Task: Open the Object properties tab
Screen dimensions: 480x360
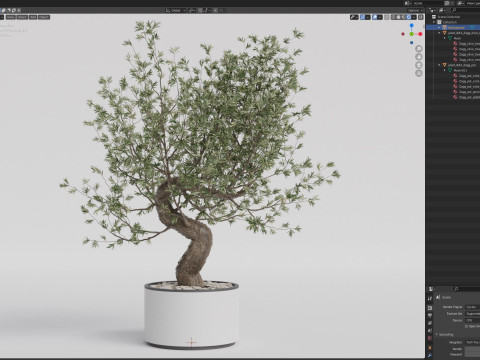Action: 430,347
